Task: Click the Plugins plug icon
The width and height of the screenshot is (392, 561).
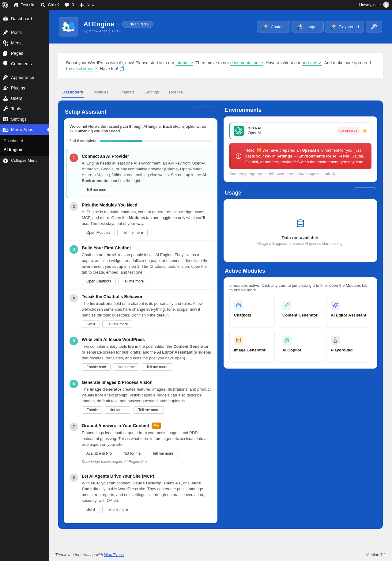Action: point(6,88)
